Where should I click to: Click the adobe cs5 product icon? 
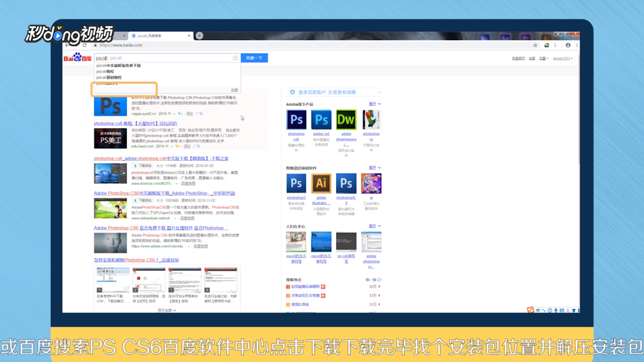[321, 120]
